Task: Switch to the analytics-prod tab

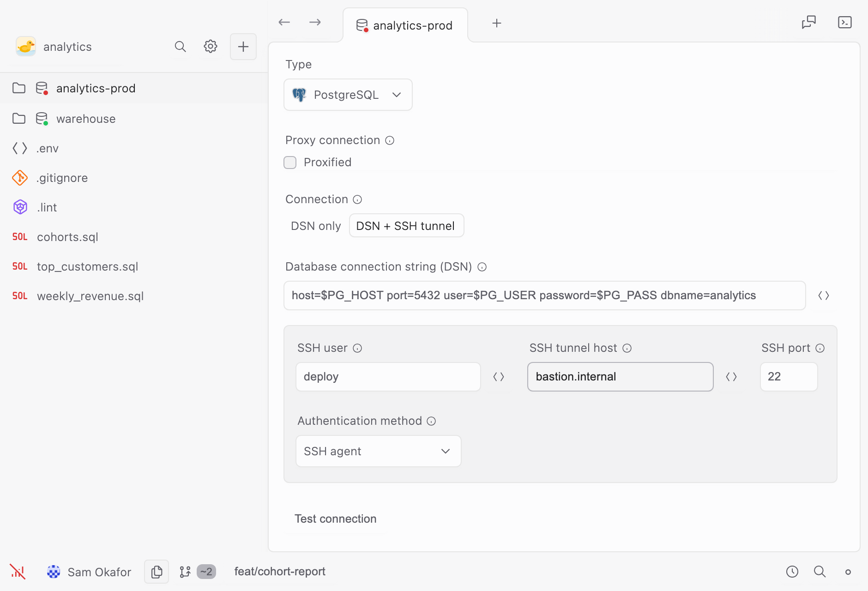Action: tap(405, 25)
